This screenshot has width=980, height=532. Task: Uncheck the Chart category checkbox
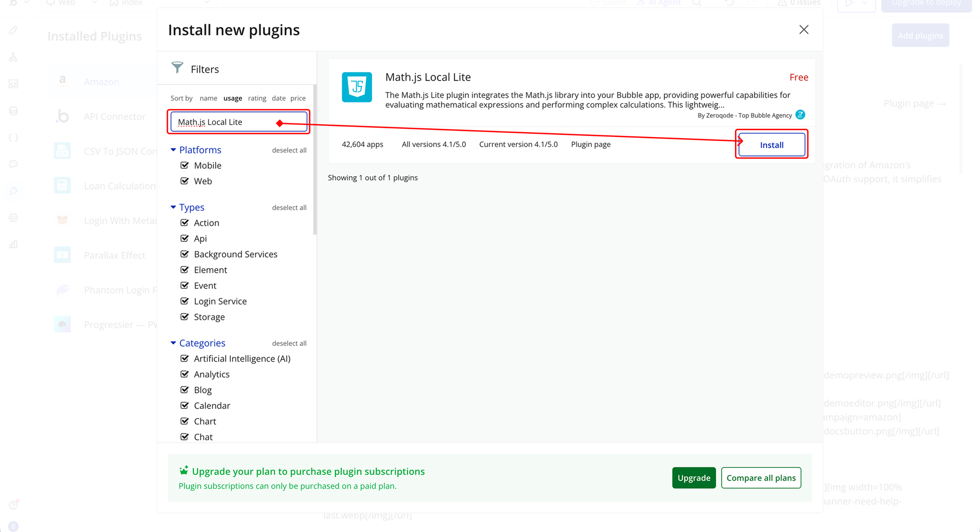[x=184, y=421]
